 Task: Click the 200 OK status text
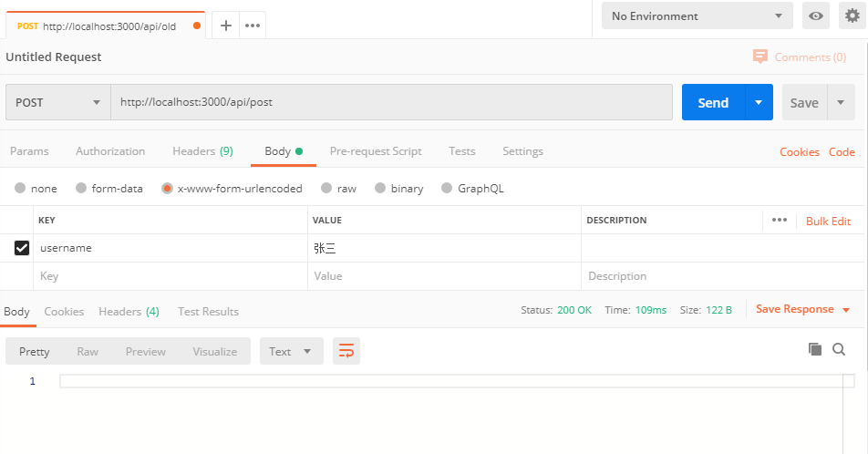coord(574,310)
